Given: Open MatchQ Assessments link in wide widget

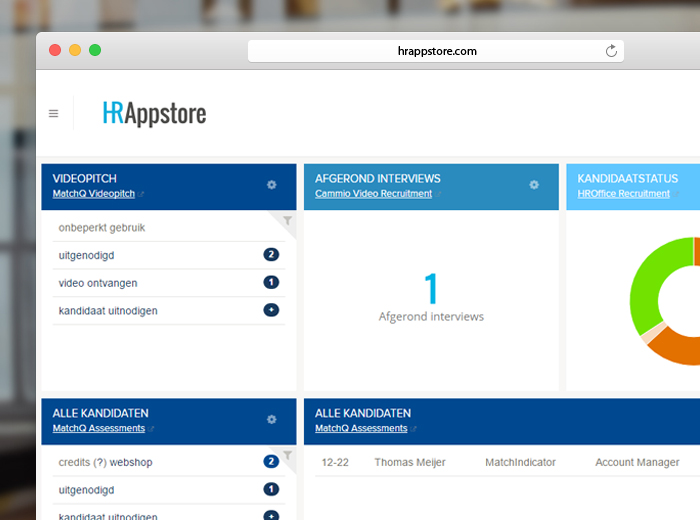Looking at the screenshot, I should 361,428.
